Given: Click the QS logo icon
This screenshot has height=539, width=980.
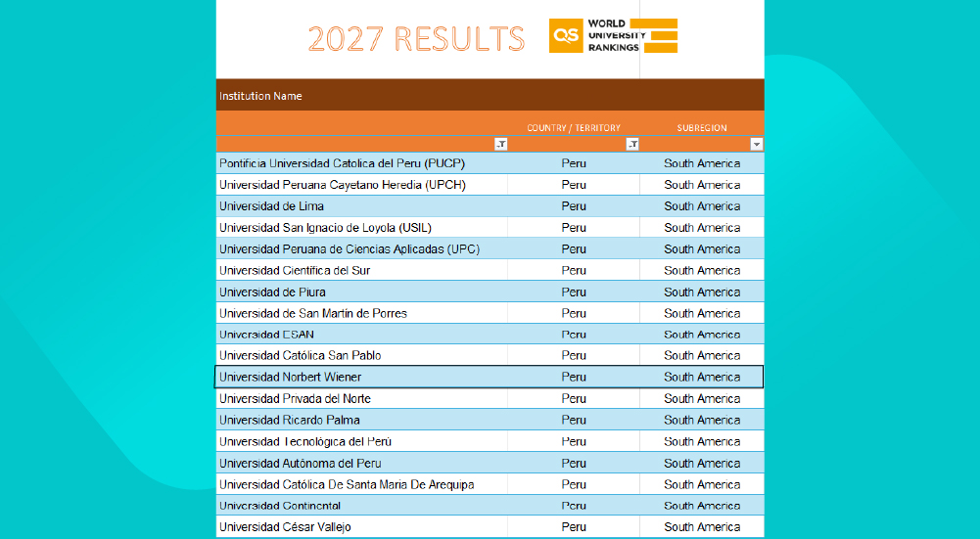Looking at the screenshot, I should coord(566,35).
